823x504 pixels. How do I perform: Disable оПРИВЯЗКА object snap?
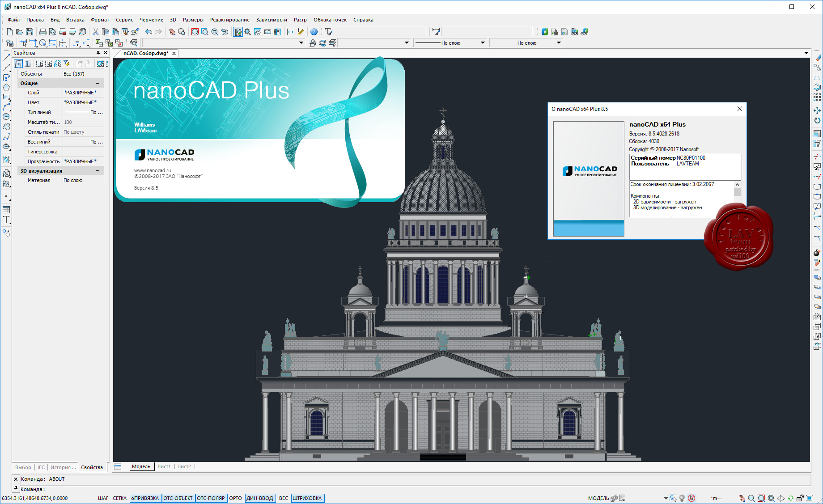tap(145, 498)
